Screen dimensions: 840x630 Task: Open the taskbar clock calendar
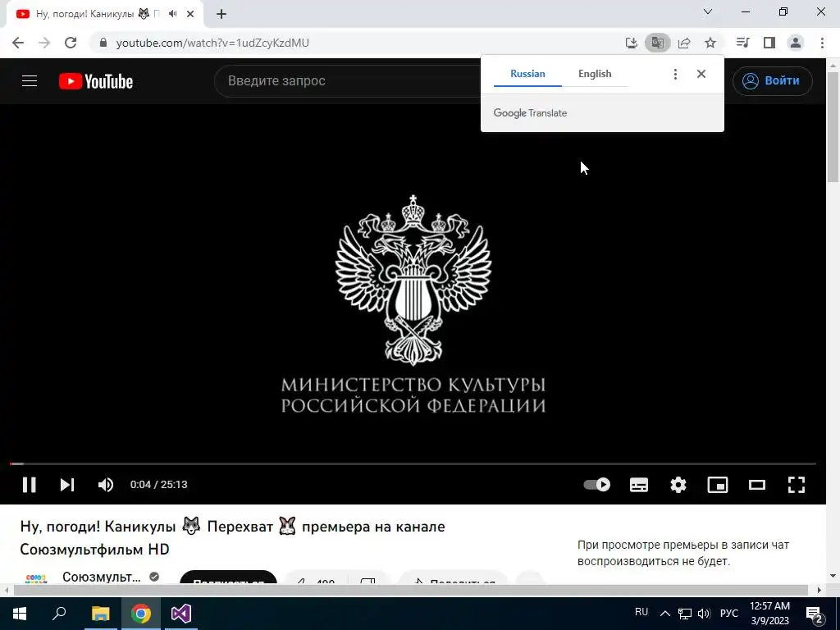769,614
